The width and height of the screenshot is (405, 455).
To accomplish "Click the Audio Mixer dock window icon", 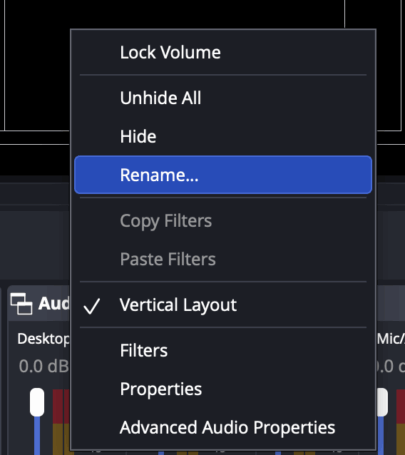I will pyautogui.click(x=21, y=304).
